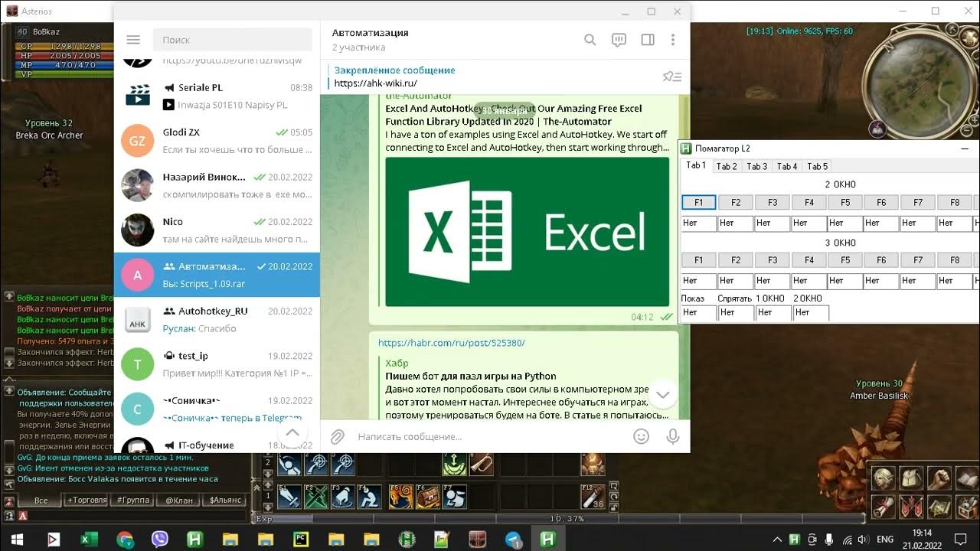Image resolution: width=980 pixels, height=551 pixels.
Task: Switch to Tab 4 in Помагатор L2
Action: [787, 166]
